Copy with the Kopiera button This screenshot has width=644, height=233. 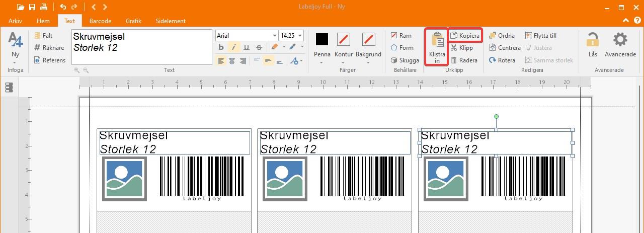click(x=465, y=36)
